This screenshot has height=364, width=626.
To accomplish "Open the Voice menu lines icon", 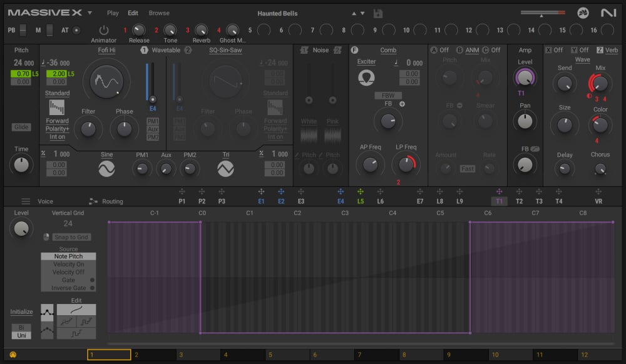I will tap(26, 201).
